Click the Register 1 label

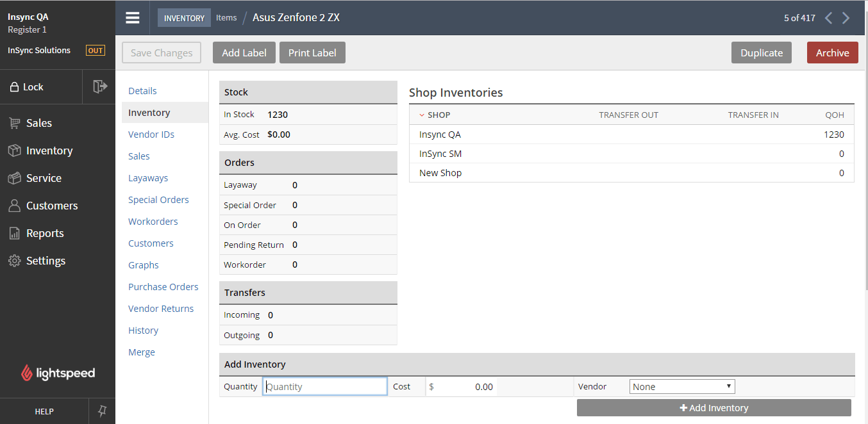(x=28, y=30)
